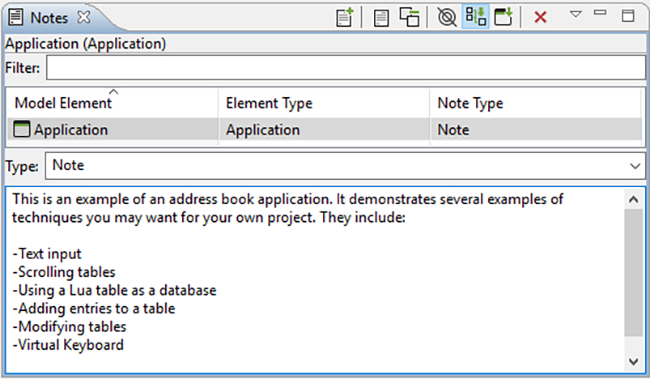The height and width of the screenshot is (379, 650).
Task: Sort by Element Type column header
Action: click(324, 103)
